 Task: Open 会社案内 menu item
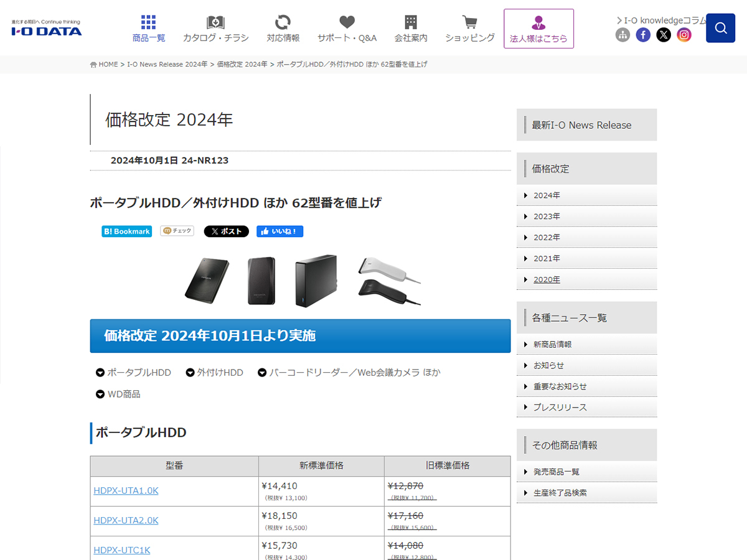tap(411, 29)
